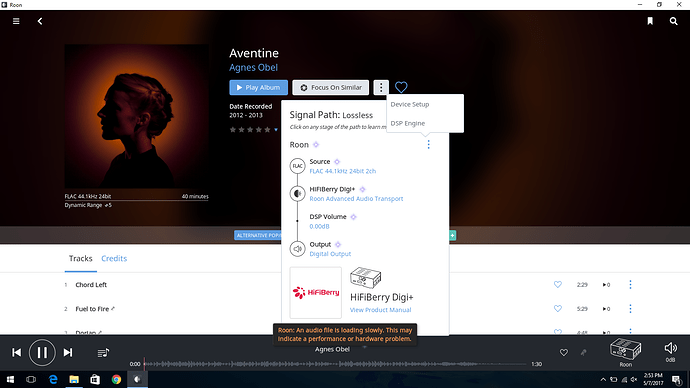Pause the current playback
The image size is (690, 388).
[x=42, y=352]
